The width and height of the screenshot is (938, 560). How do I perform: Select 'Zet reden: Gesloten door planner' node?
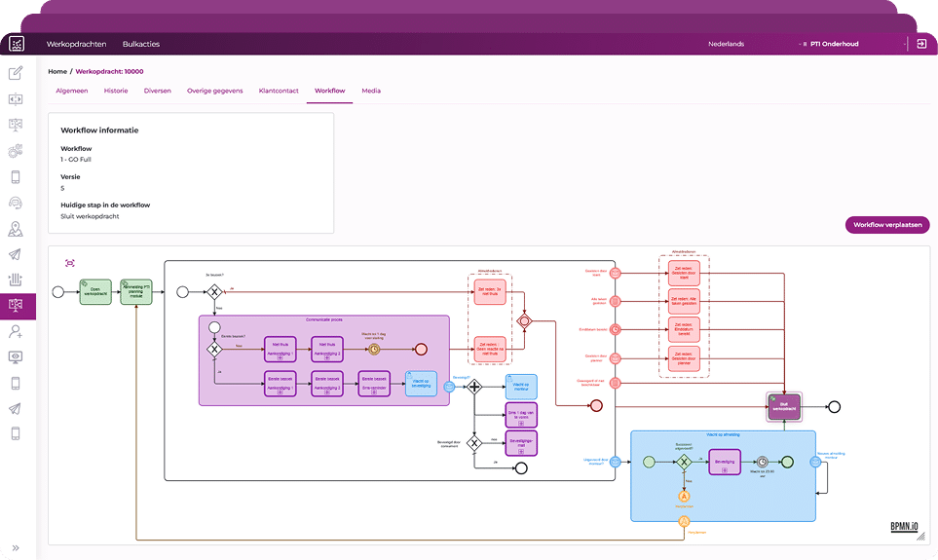tap(684, 358)
